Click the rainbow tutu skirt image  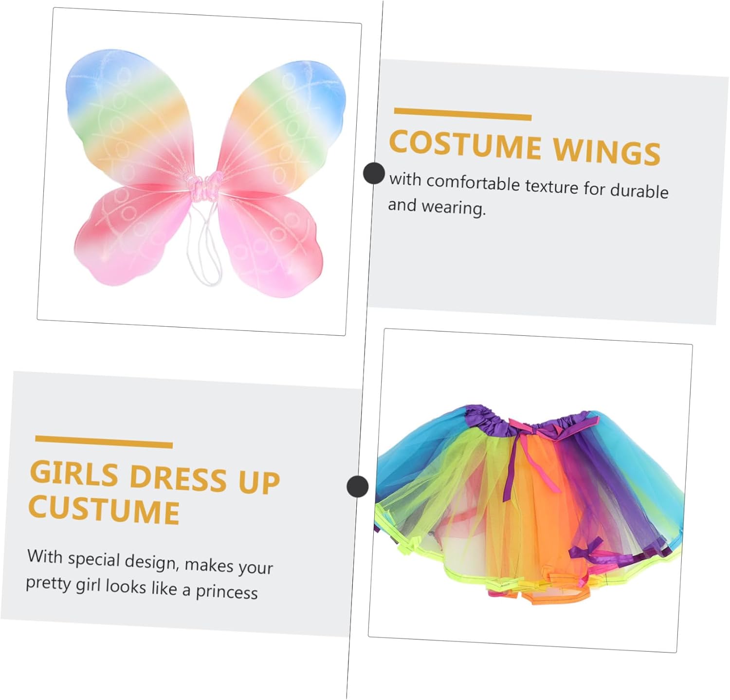pos(529,504)
